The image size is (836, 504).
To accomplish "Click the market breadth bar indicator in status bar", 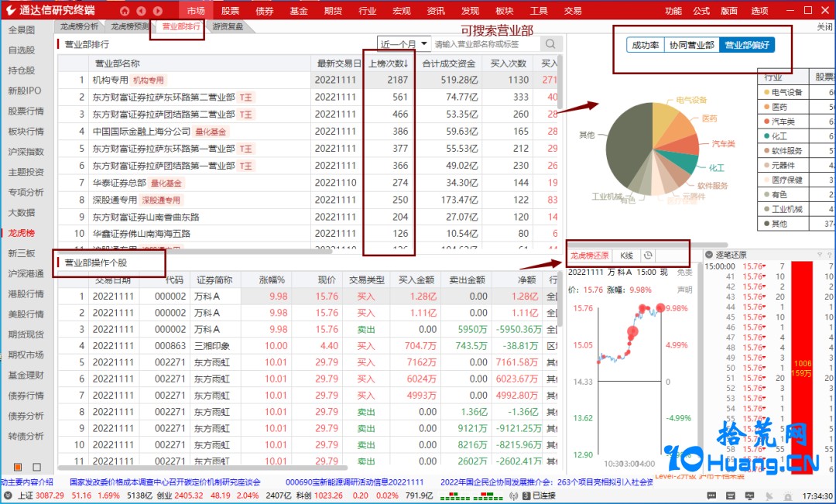I will pos(472,496).
